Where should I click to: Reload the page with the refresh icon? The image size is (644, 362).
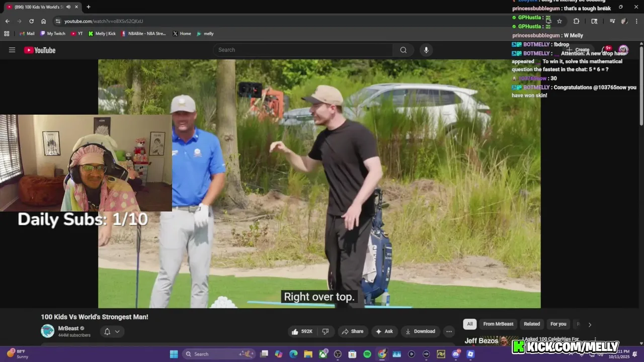(x=31, y=21)
